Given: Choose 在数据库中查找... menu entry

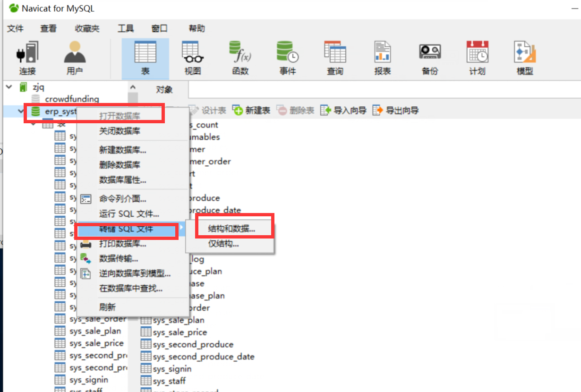Looking at the screenshot, I should pos(133,288).
